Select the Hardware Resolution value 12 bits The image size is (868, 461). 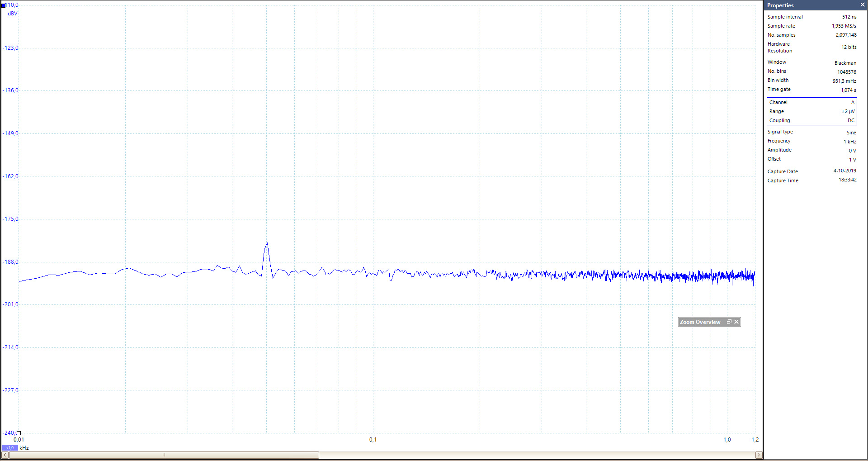pyautogui.click(x=849, y=47)
